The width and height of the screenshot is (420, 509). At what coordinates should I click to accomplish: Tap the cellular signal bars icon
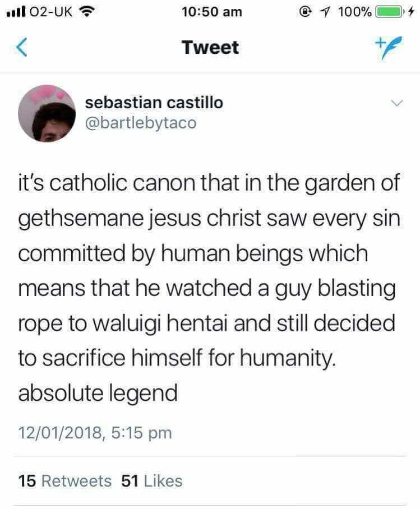tap(13, 12)
